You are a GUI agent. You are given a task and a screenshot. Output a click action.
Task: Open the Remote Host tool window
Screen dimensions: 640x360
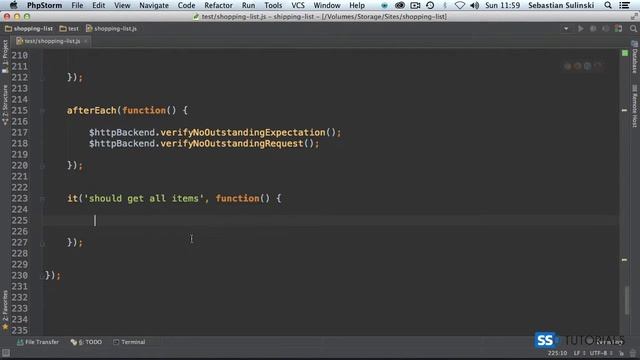tap(635, 106)
